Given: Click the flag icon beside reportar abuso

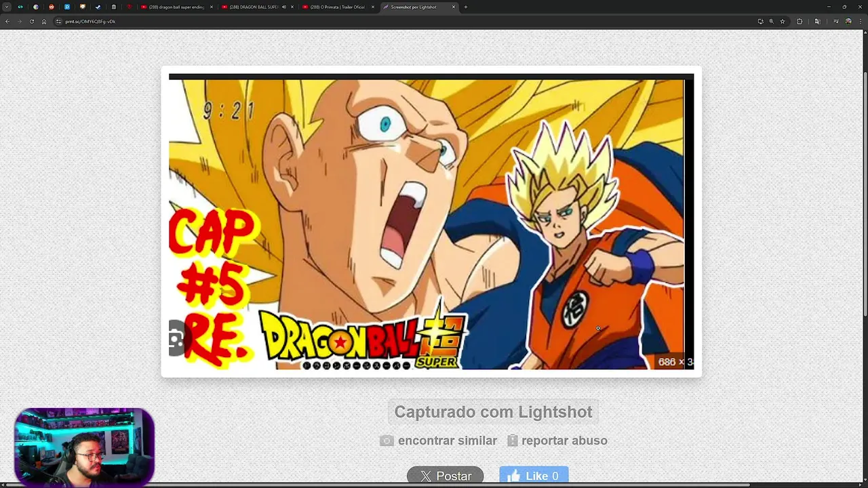Looking at the screenshot, I should [513, 441].
